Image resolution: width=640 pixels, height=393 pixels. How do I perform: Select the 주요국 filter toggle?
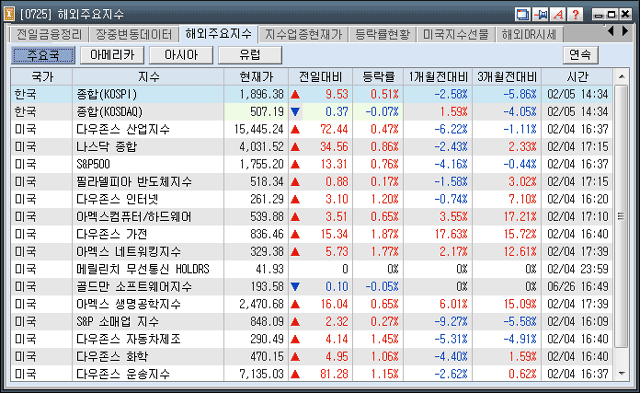(x=43, y=55)
